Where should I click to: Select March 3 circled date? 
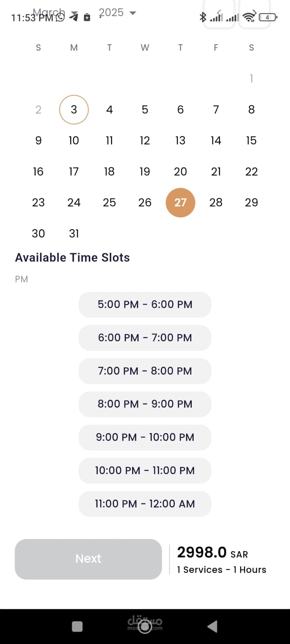tap(74, 109)
